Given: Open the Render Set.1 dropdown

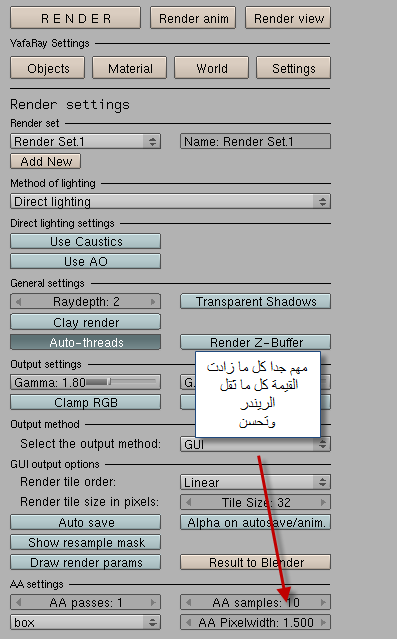Looking at the screenshot, I should (86, 141).
